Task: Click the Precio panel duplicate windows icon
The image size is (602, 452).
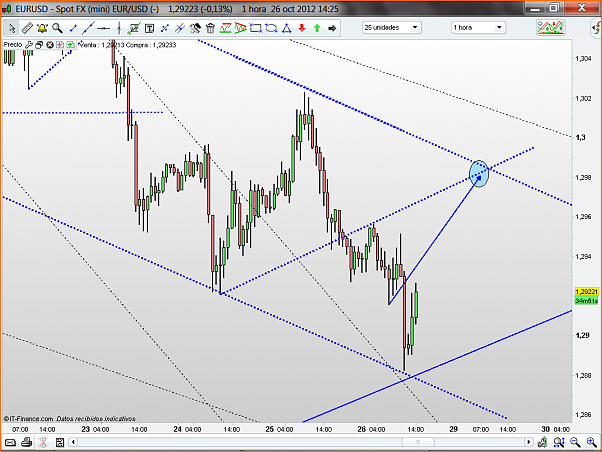Action: [39, 45]
